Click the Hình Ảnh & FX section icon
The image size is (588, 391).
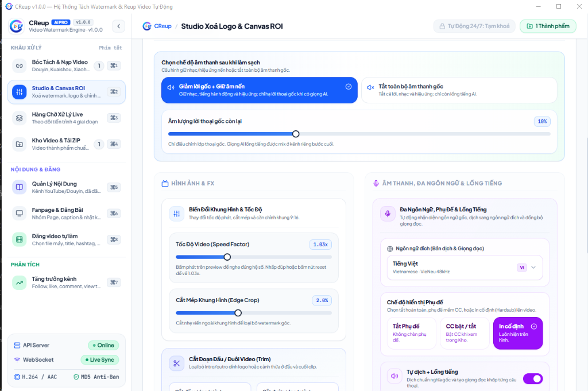[165, 183]
